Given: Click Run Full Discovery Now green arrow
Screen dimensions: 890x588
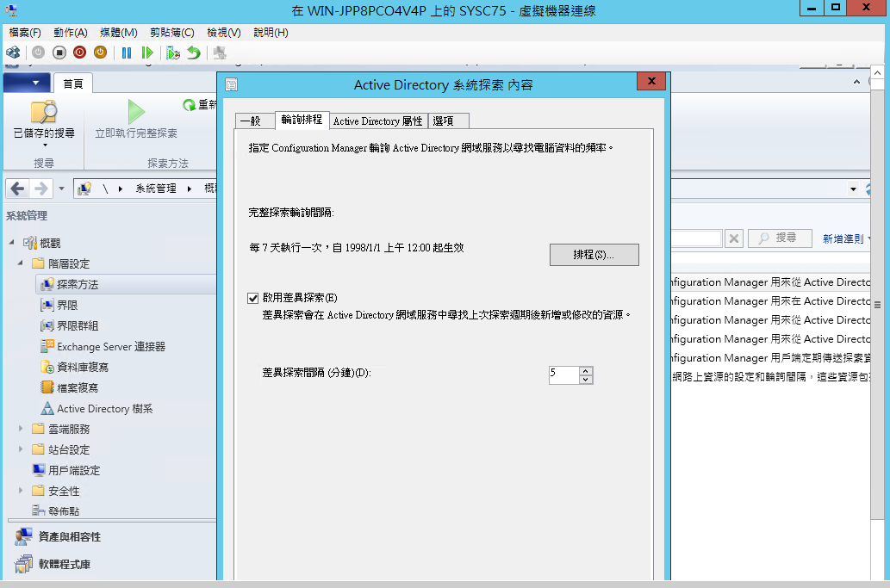Looking at the screenshot, I should (135, 112).
